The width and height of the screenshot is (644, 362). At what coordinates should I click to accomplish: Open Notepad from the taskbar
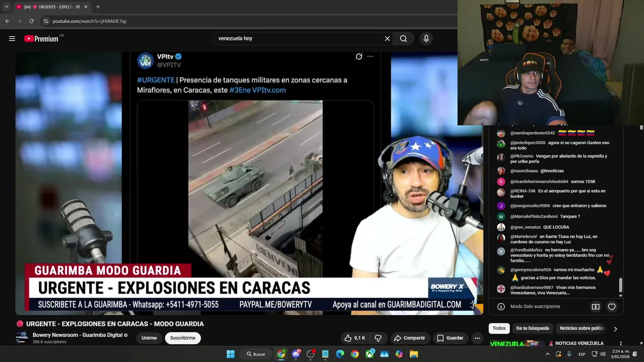click(325, 354)
